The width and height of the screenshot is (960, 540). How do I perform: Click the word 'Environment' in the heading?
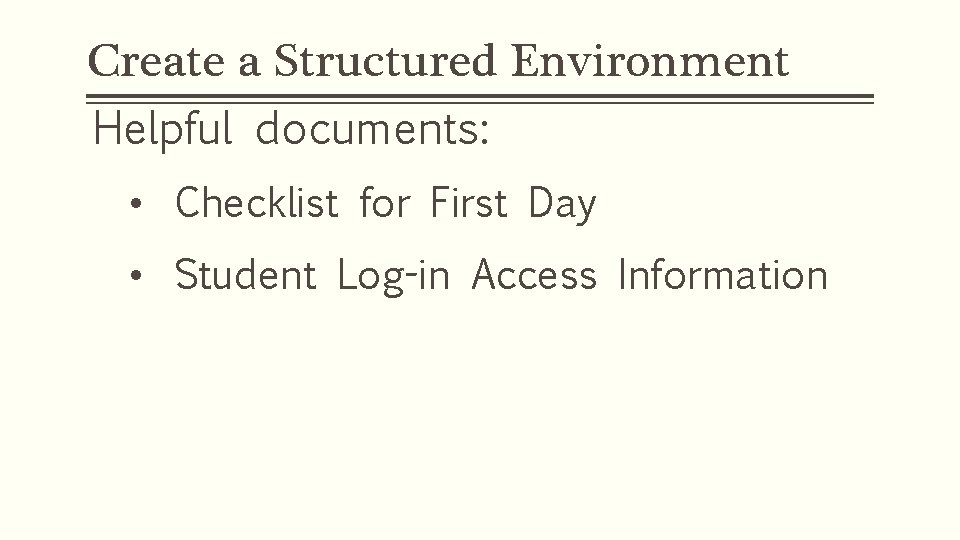pyautogui.click(x=650, y=61)
